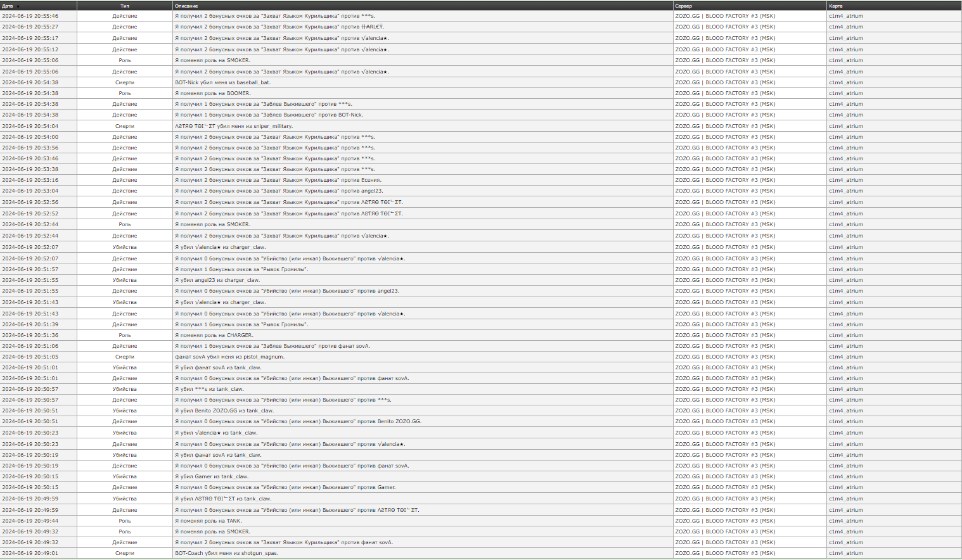Select the pistol_magnum death description

pyautogui.click(x=229, y=357)
